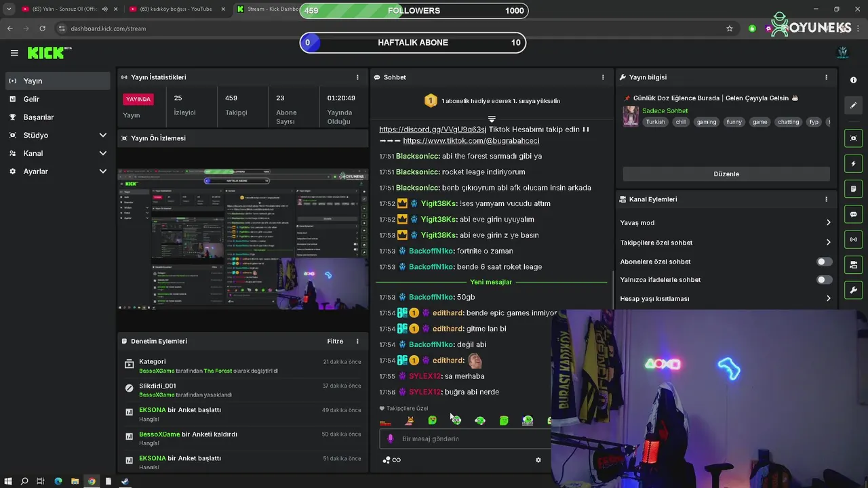Click the camera channel icon in right toolbar
Screen dimensions: 868x488
click(853, 264)
